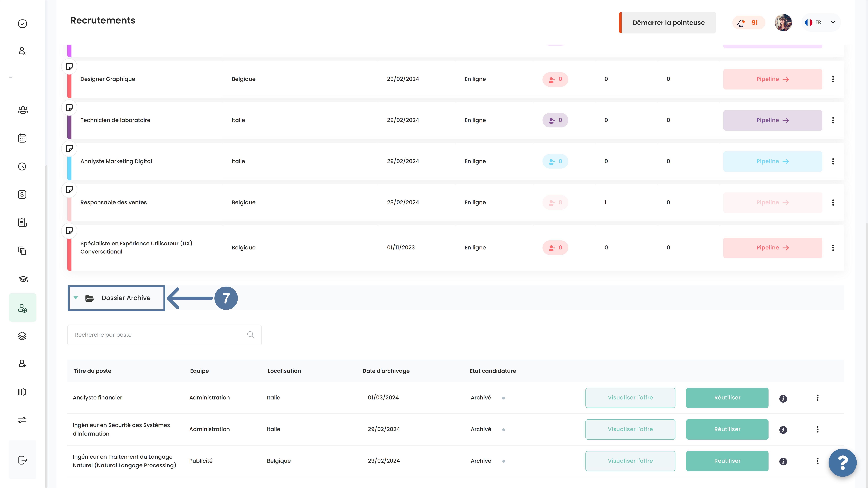
Task: Open more options for Analyste financier archive
Action: point(818,398)
